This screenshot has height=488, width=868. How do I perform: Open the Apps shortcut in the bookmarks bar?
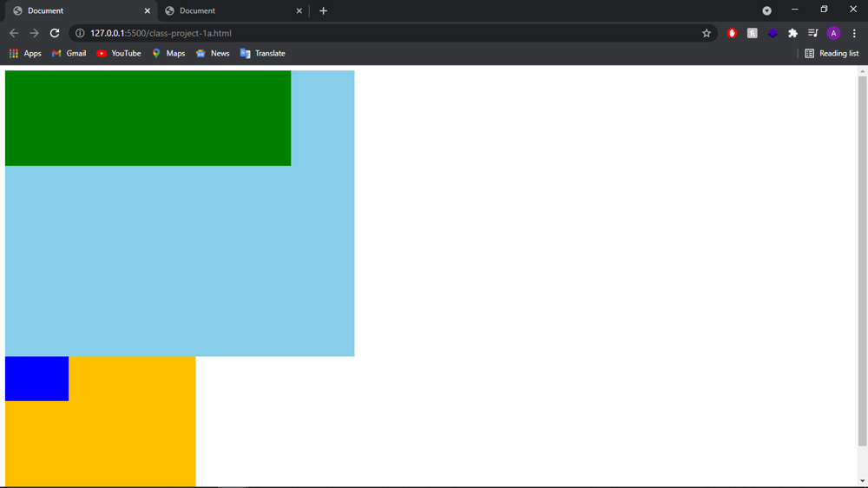point(25,53)
